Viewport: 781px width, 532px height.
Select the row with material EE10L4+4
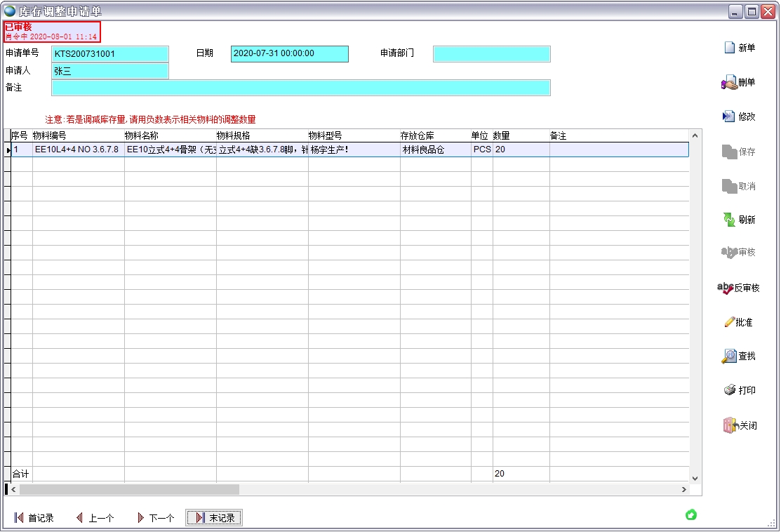[77, 149]
